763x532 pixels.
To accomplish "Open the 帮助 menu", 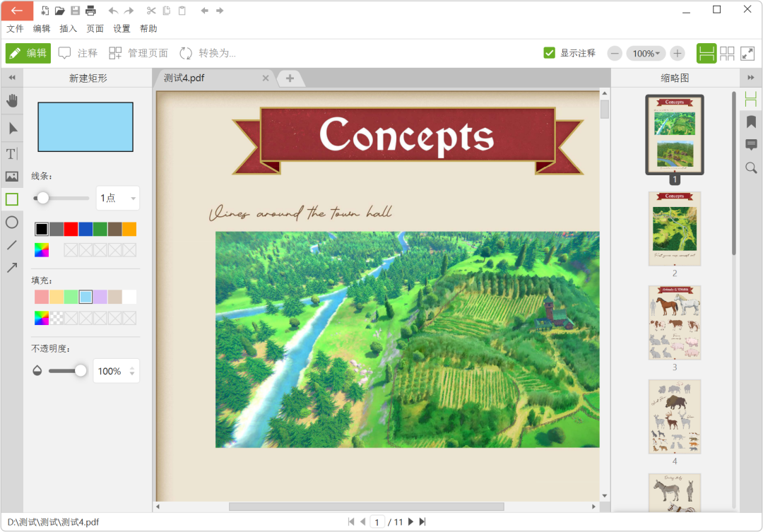I will click(x=148, y=29).
